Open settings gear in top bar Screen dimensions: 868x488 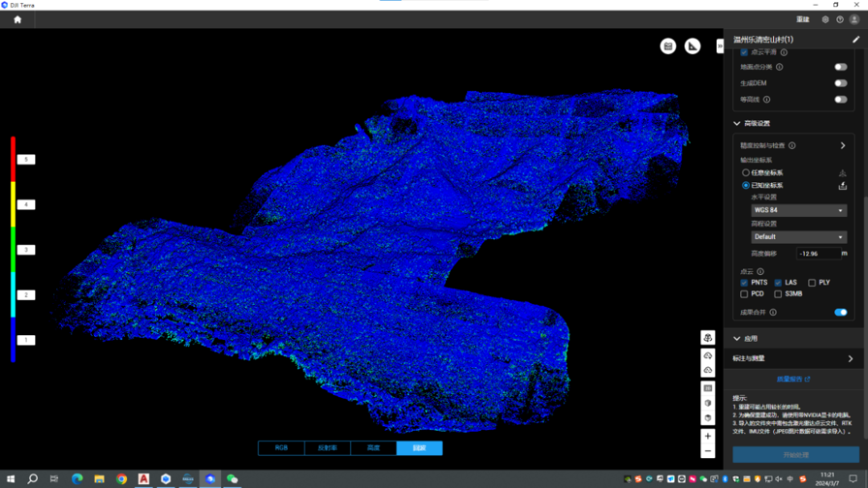pos(825,19)
